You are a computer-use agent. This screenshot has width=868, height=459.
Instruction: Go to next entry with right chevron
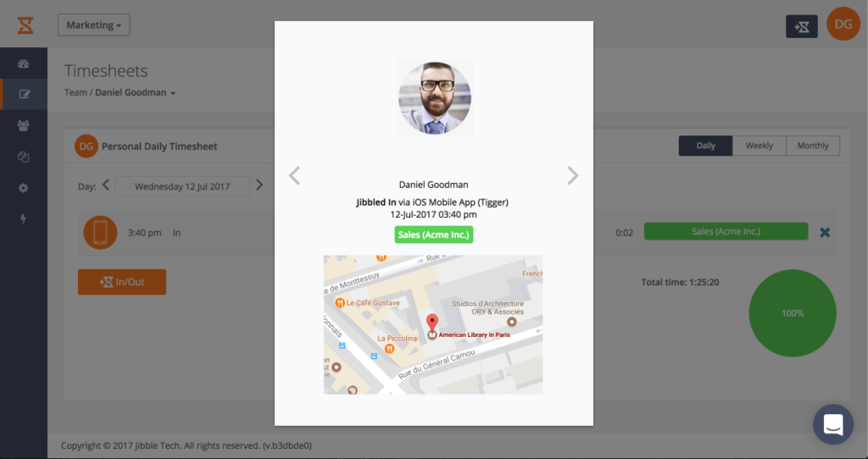pos(573,175)
